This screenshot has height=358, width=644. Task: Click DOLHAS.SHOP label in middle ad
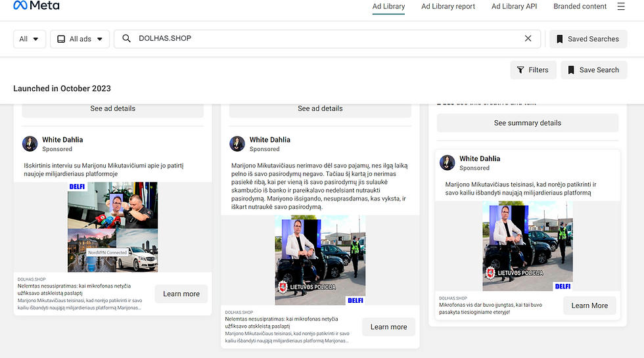[x=239, y=313]
